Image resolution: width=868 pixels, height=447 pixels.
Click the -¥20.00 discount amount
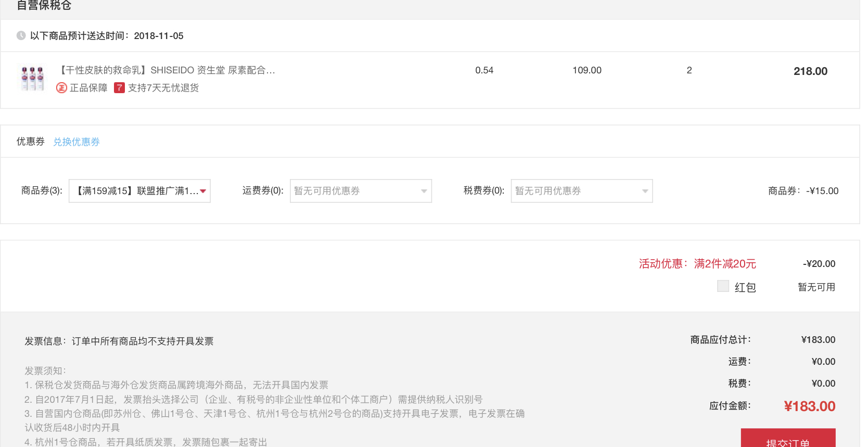[819, 264]
